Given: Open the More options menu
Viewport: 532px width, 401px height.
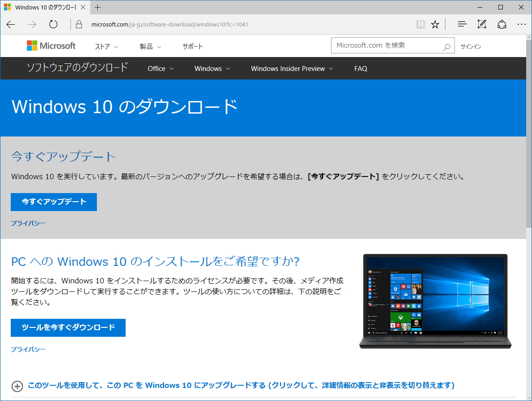Looking at the screenshot, I should pos(521,24).
